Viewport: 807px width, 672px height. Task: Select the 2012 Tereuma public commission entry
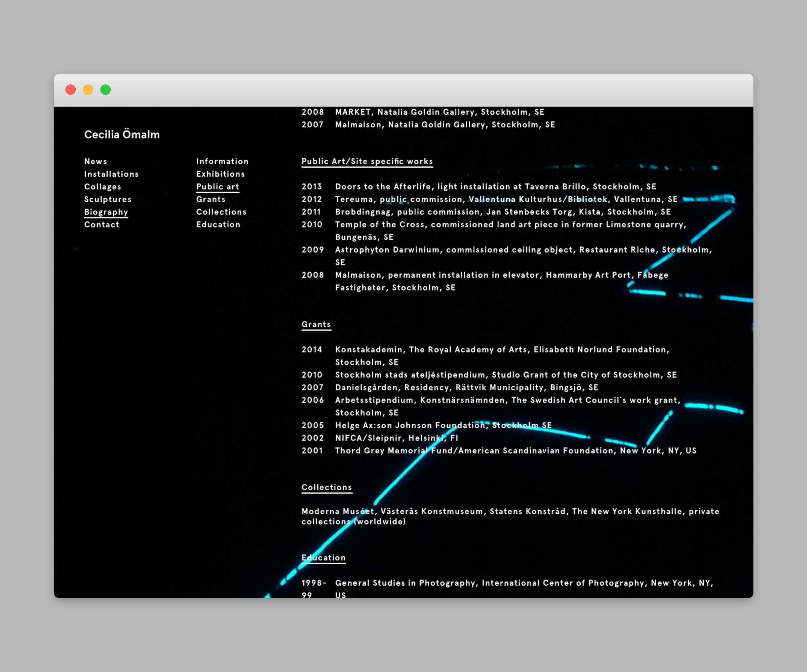[x=490, y=199]
